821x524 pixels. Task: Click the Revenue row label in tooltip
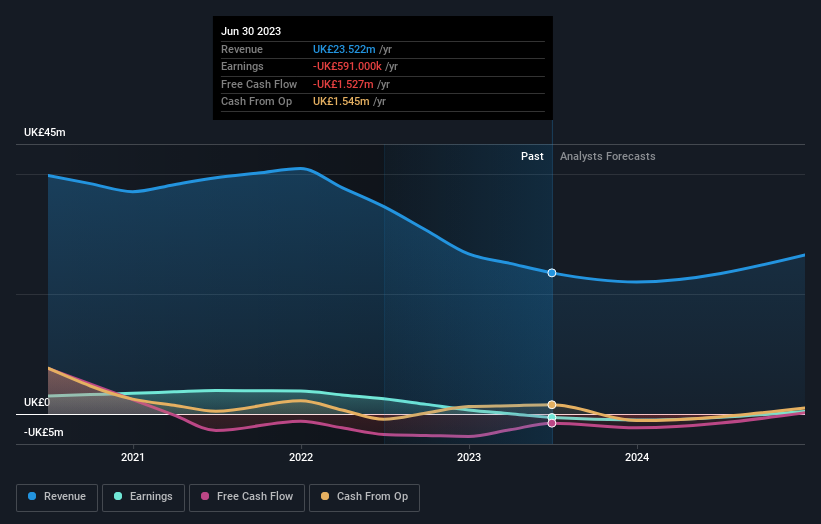point(242,49)
